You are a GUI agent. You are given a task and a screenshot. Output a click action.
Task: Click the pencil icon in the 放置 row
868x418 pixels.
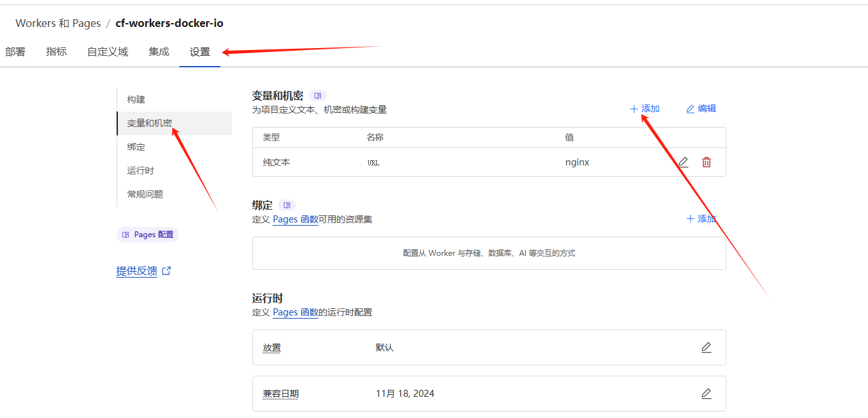pos(706,347)
